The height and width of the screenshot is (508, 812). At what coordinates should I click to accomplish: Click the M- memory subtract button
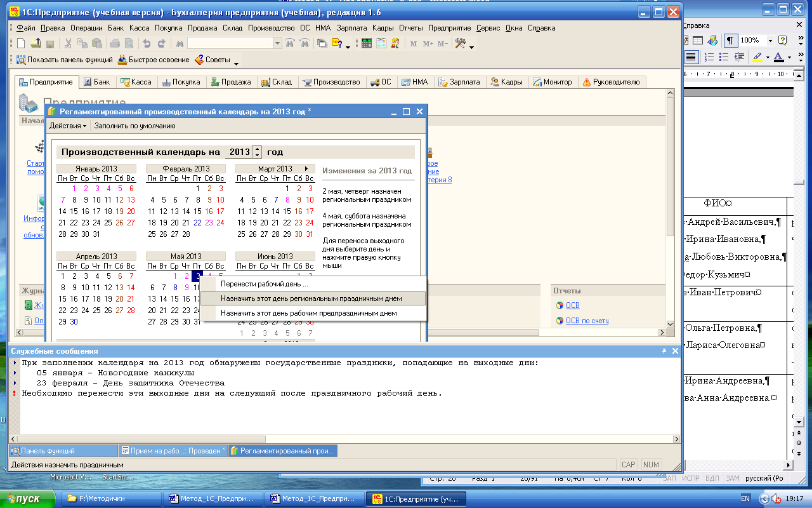[x=443, y=43]
